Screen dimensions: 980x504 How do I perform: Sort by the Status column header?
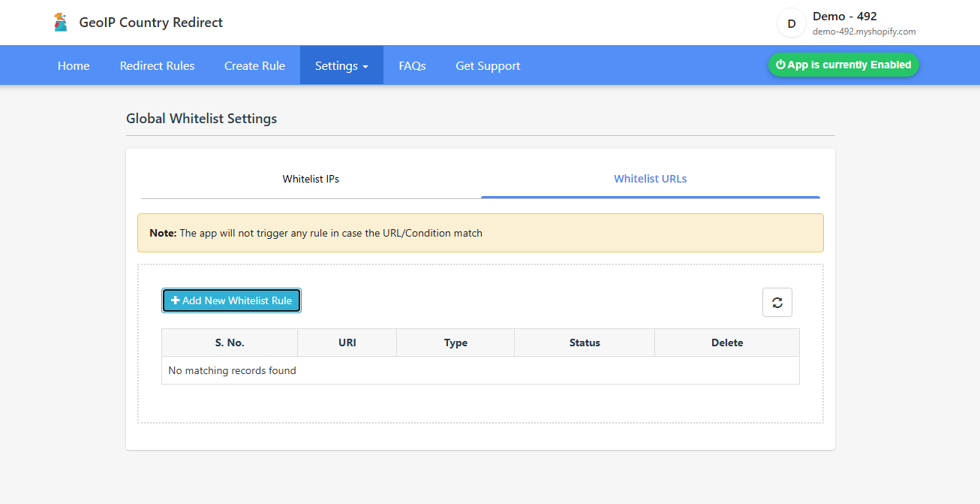[585, 343]
